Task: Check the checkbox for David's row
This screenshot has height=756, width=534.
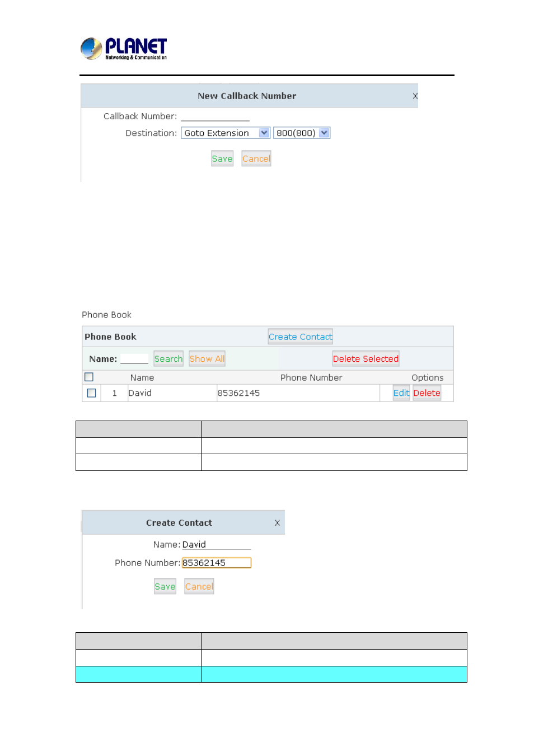Action: point(92,393)
